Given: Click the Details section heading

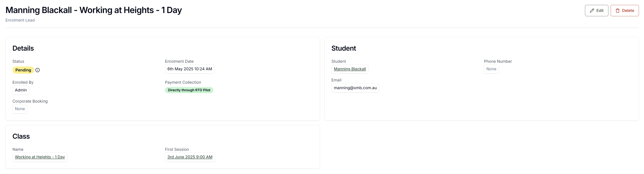Looking at the screenshot, I should (x=23, y=48).
